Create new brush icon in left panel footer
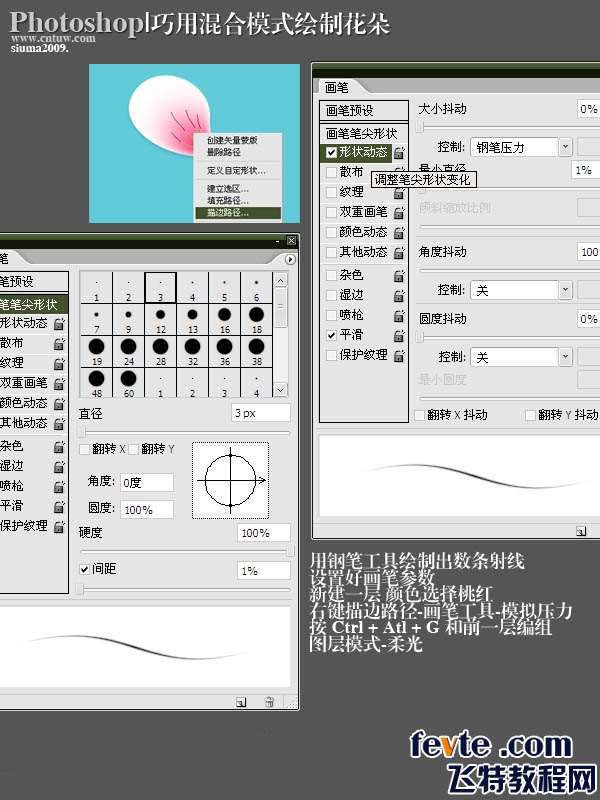600x800 pixels. [x=241, y=702]
